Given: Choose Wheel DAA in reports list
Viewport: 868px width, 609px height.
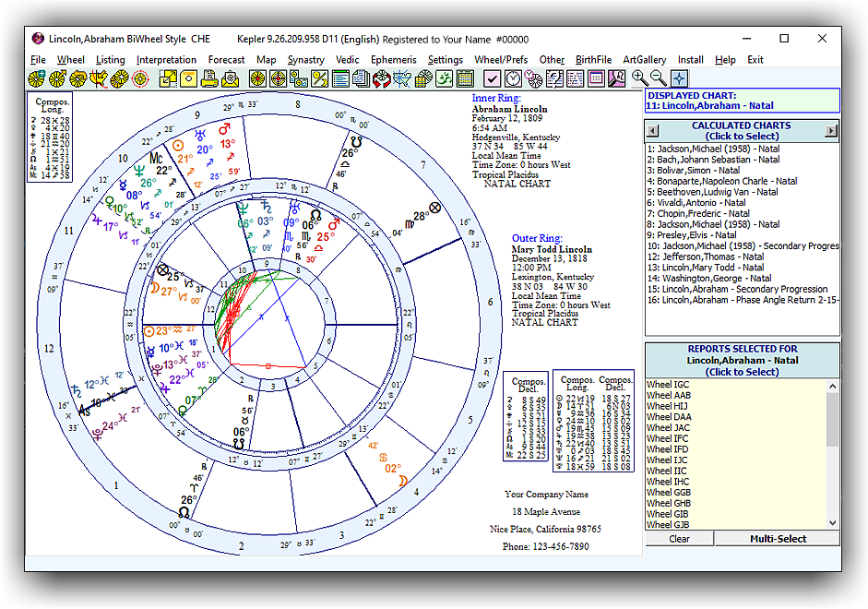Looking at the screenshot, I should pyautogui.click(x=669, y=417).
